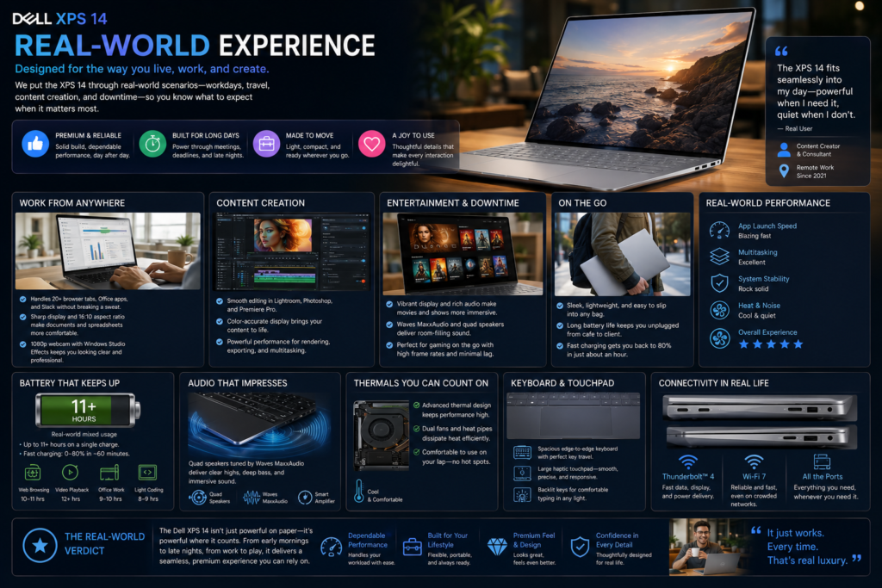
Task: Click the Dependable Performance gauge icon
Action: (x=331, y=547)
